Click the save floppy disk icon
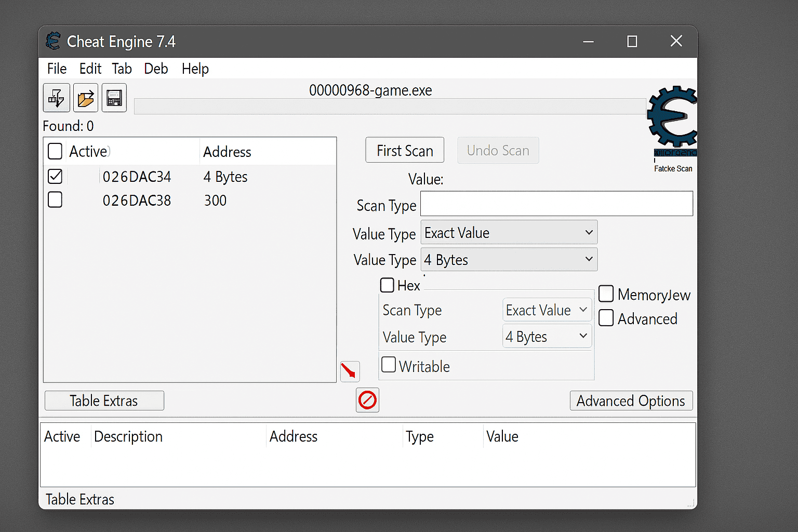The image size is (798, 532). tap(114, 98)
